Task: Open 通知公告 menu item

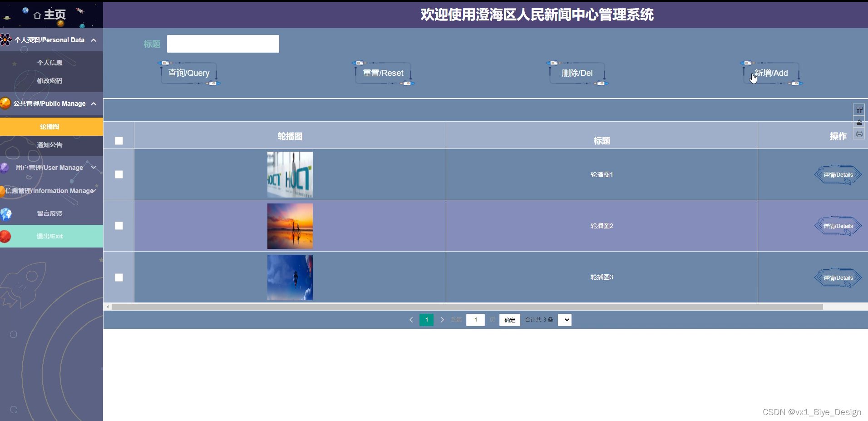Action: coord(51,145)
